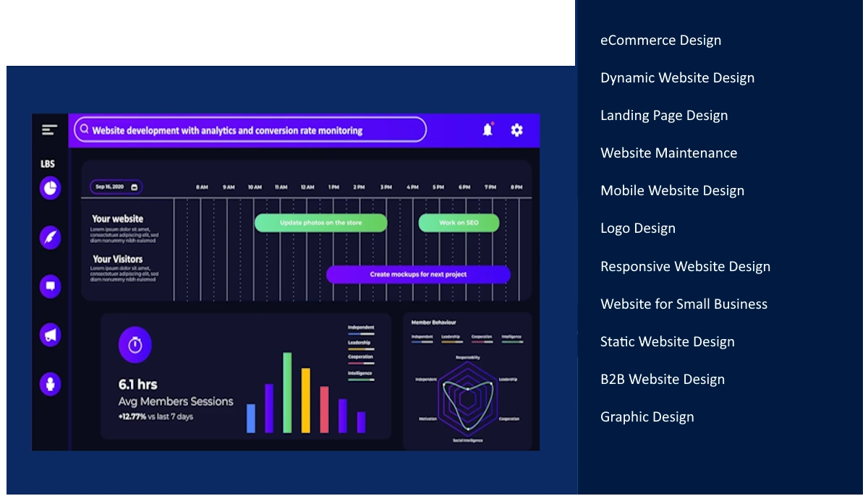Click the stopwatch icon above 6.1 hrs

pyautogui.click(x=135, y=345)
